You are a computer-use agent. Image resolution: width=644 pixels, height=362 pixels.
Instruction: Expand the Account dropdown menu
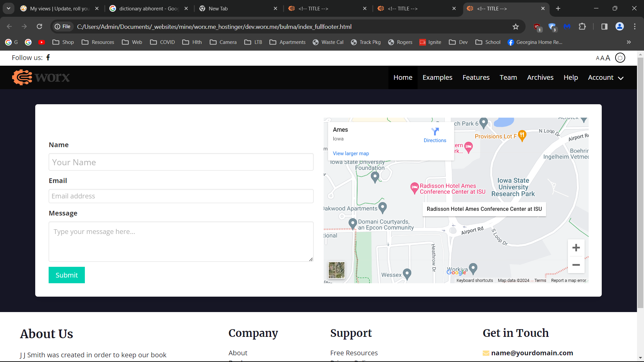pos(605,77)
